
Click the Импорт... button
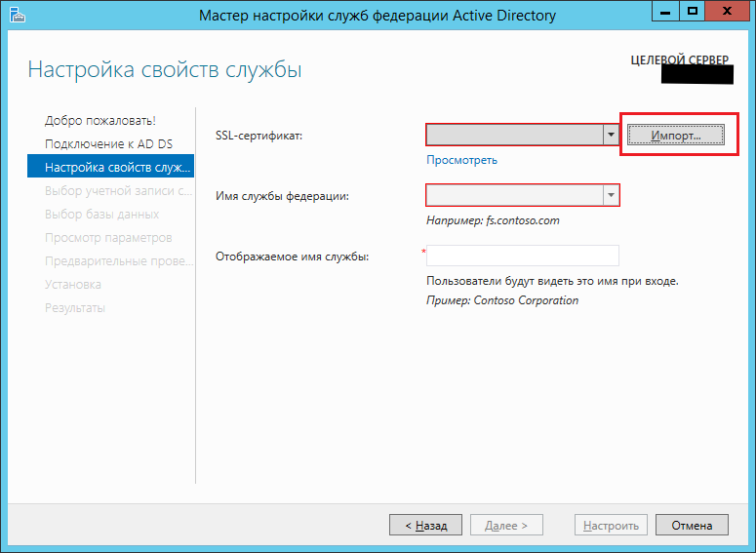676,136
